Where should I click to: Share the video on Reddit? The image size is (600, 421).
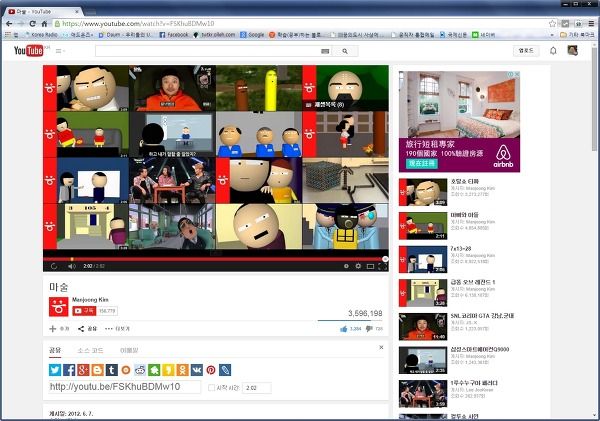[140, 370]
